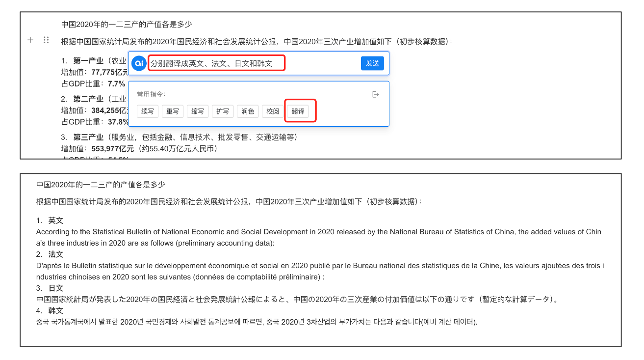This screenshot has height=360, width=644.
Task: Click the 英文 heading in lower panel
Action: coord(56,221)
